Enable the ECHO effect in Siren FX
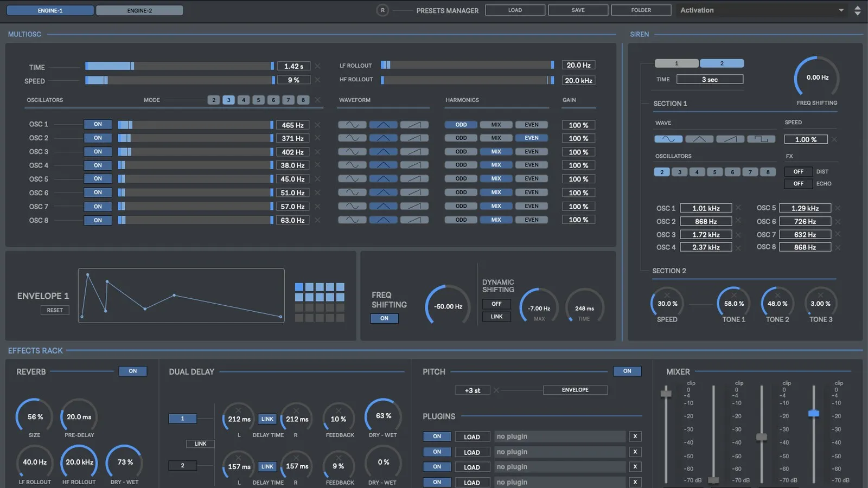Viewport: 868px width, 488px height. click(x=799, y=184)
